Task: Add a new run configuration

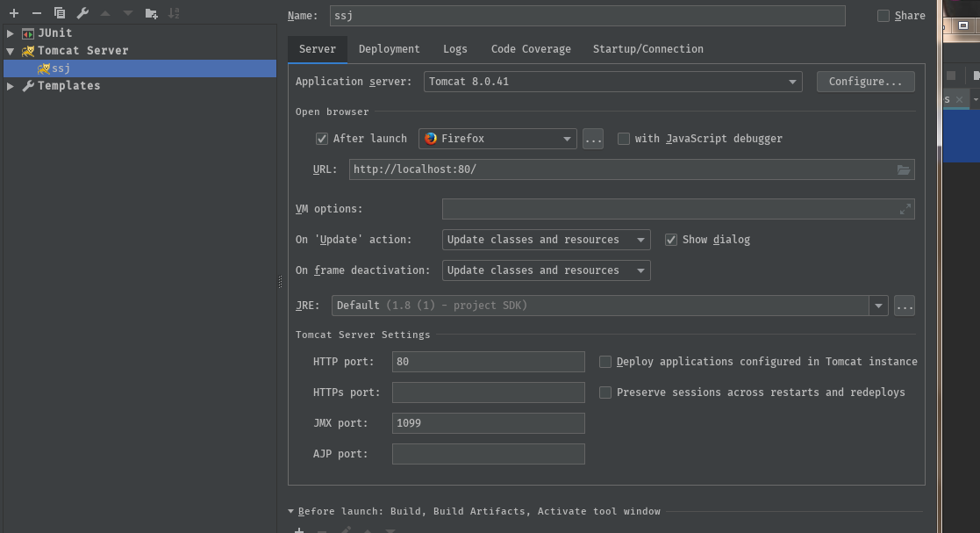Action: [x=14, y=13]
